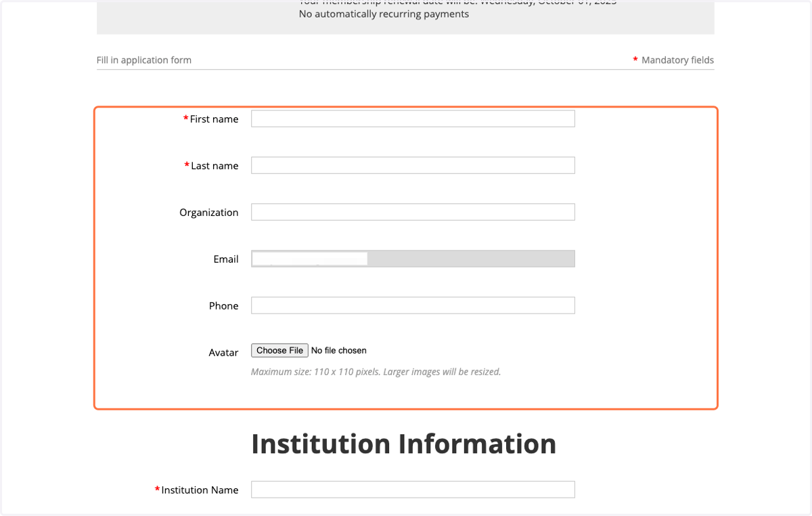Click the Email label

coord(226,259)
